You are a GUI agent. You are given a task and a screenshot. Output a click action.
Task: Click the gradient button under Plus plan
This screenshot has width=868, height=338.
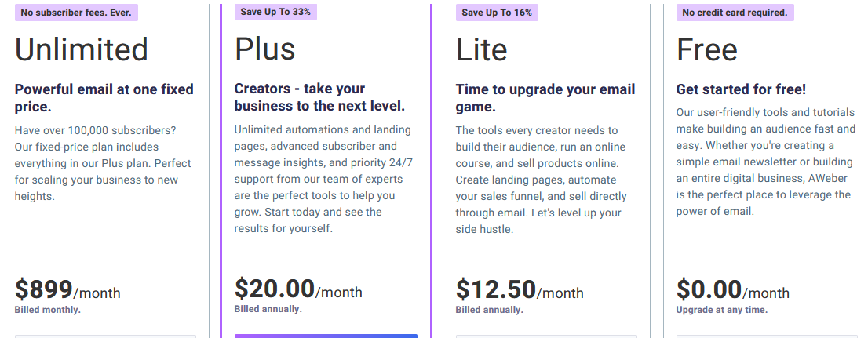click(326, 336)
